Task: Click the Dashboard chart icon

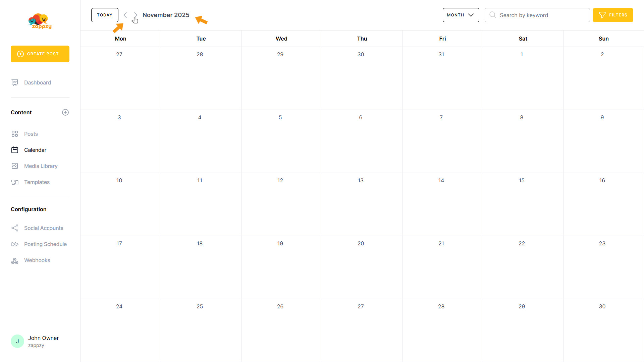Action: coord(15,82)
